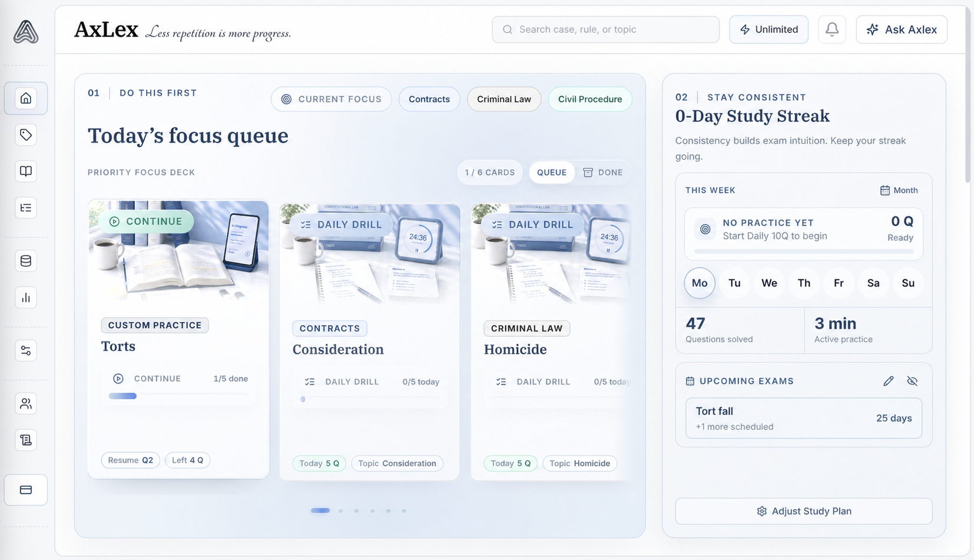Open the Tort fall exam entry
974x560 pixels.
(x=804, y=418)
